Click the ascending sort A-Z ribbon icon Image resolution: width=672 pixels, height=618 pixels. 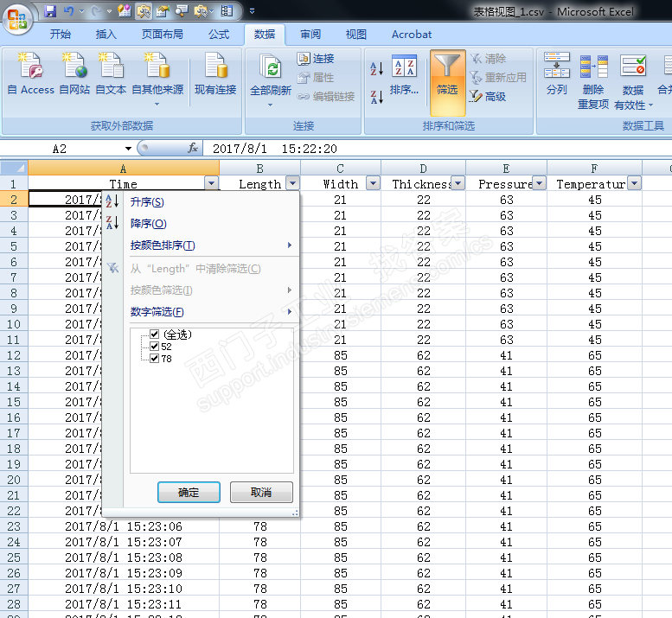coord(377,68)
